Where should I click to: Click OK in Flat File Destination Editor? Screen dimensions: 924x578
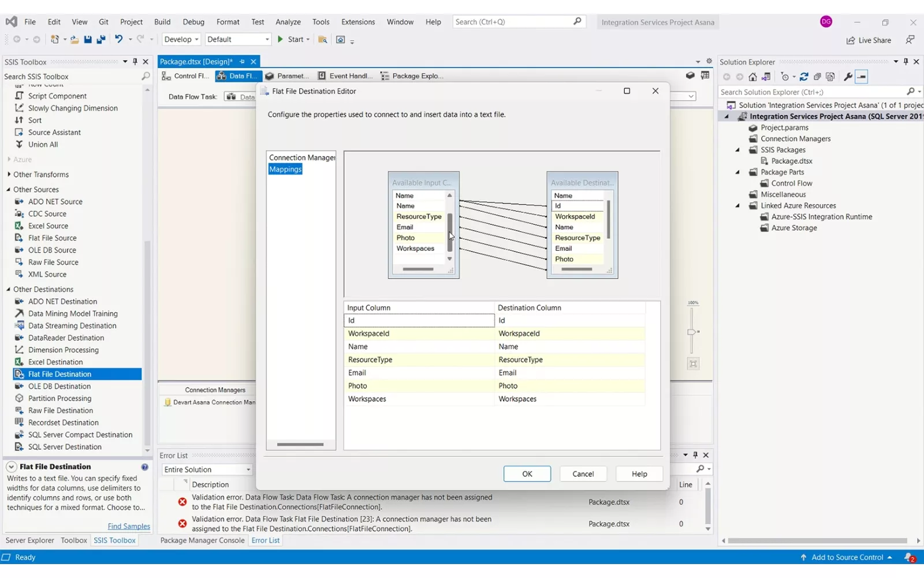coord(527,474)
